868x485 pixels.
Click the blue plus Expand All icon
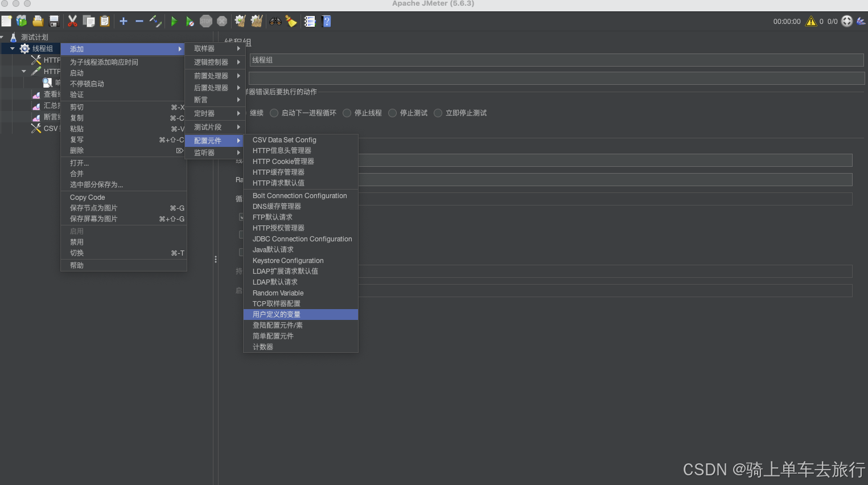(x=124, y=21)
